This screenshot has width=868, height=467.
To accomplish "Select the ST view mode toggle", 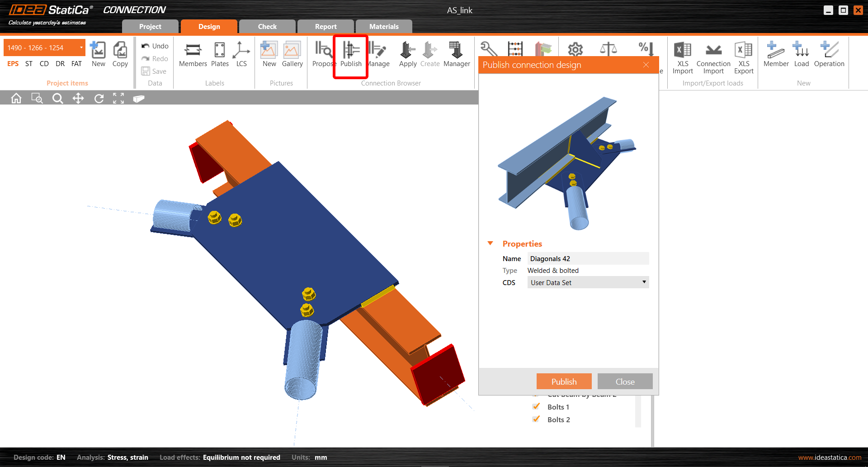I will click(x=29, y=64).
